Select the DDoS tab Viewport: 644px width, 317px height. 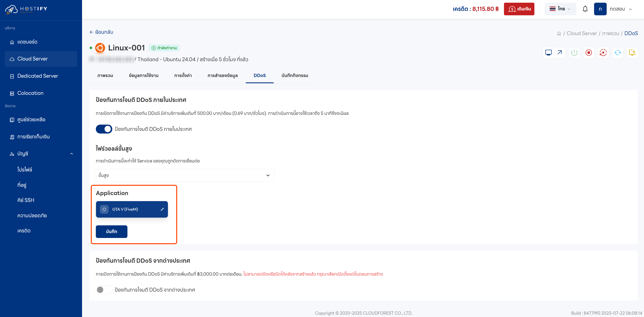tap(260, 75)
